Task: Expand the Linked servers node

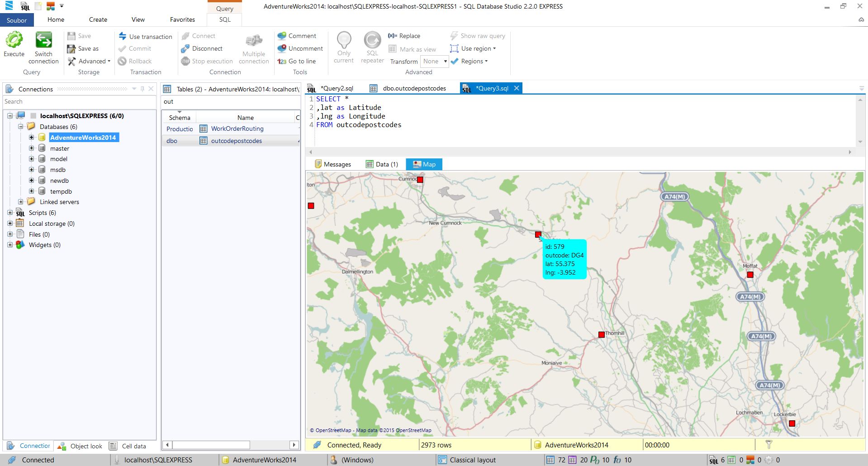Action: pos(20,202)
